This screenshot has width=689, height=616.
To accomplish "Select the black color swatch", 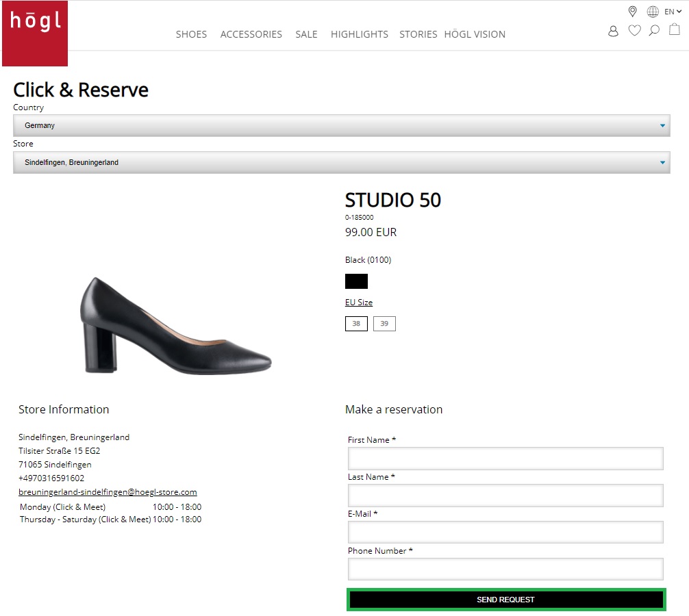I will (x=356, y=281).
